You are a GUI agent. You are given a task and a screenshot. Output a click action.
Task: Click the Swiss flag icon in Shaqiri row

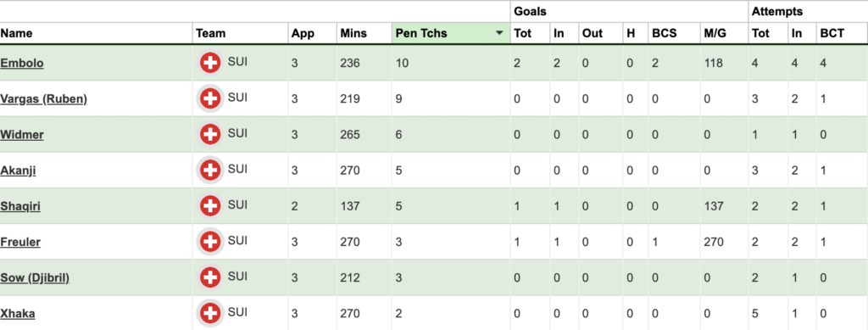tap(210, 206)
